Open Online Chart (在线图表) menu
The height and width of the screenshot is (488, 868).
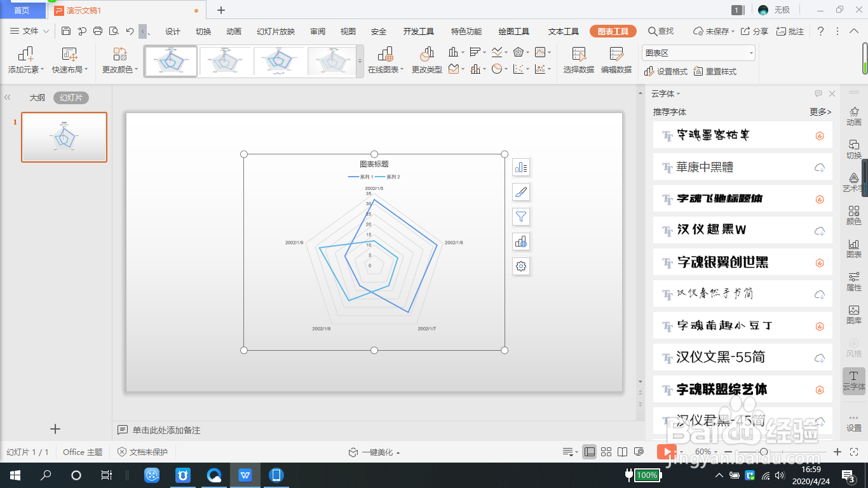386,61
